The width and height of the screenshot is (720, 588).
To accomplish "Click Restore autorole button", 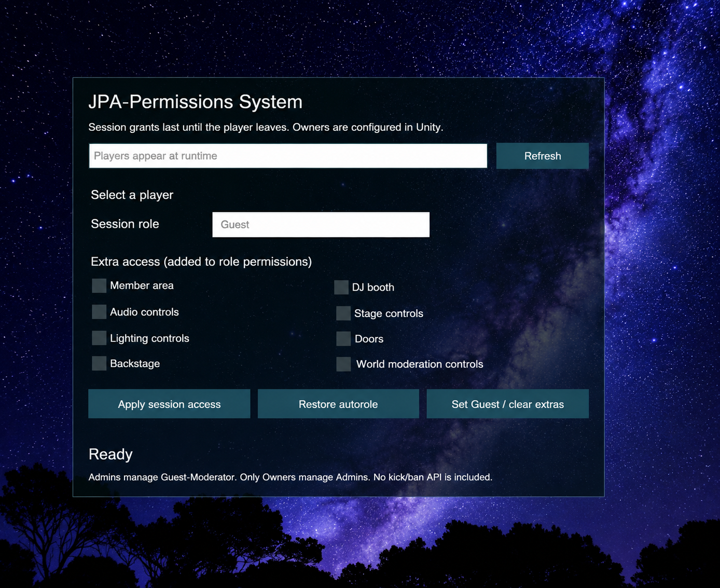I will coord(338,404).
